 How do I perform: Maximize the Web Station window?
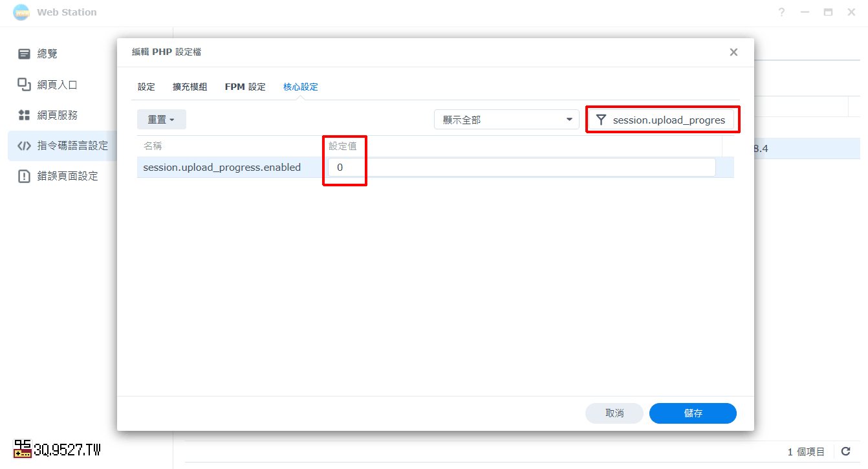pos(828,12)
